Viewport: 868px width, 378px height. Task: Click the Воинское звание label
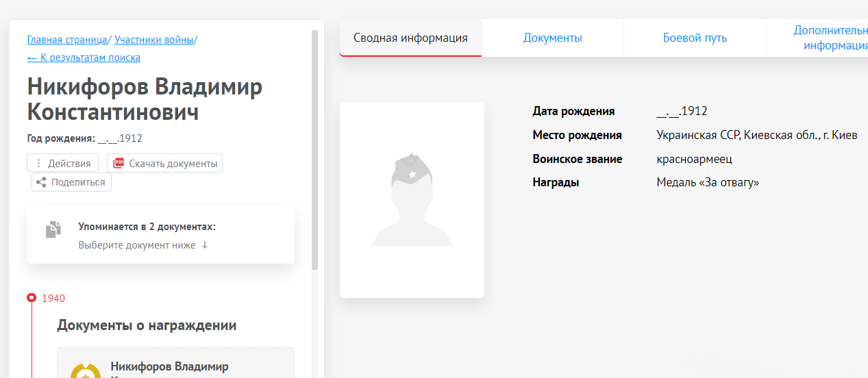pos(577,159)
